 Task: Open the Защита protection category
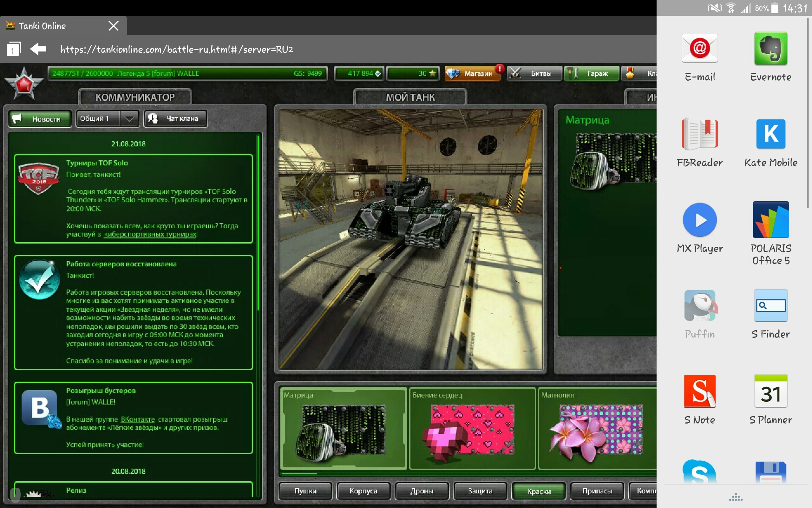coord(480,491)
